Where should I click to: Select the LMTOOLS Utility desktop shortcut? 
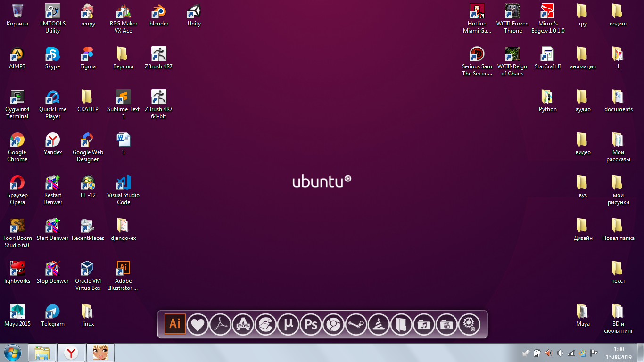(x=52, y=18)
